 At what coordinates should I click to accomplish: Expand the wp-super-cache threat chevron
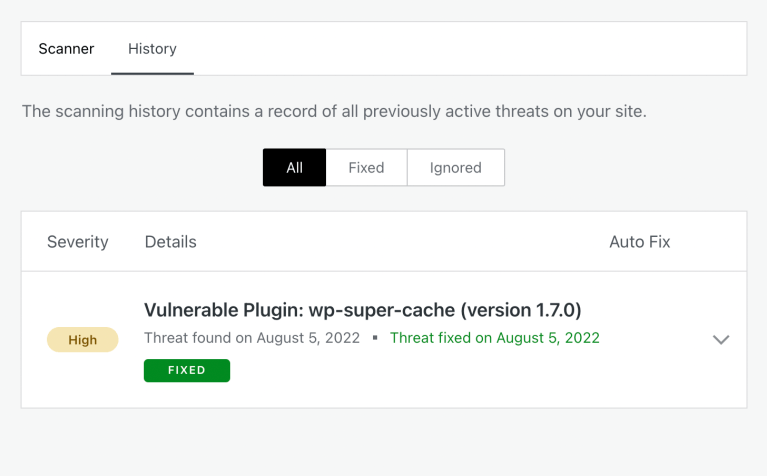pyautogui.click(x=720, y=340)
